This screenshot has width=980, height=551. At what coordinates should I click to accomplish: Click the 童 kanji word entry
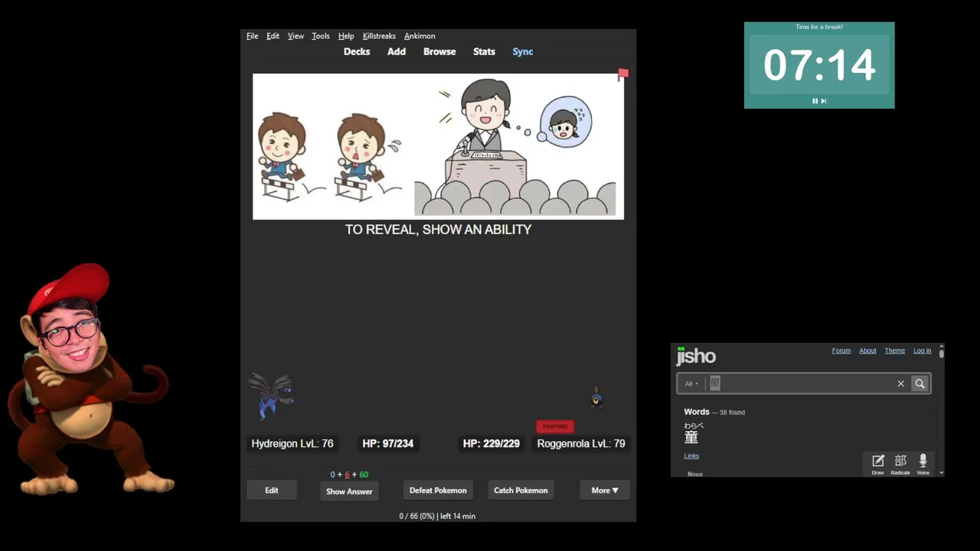click(691, 437)
